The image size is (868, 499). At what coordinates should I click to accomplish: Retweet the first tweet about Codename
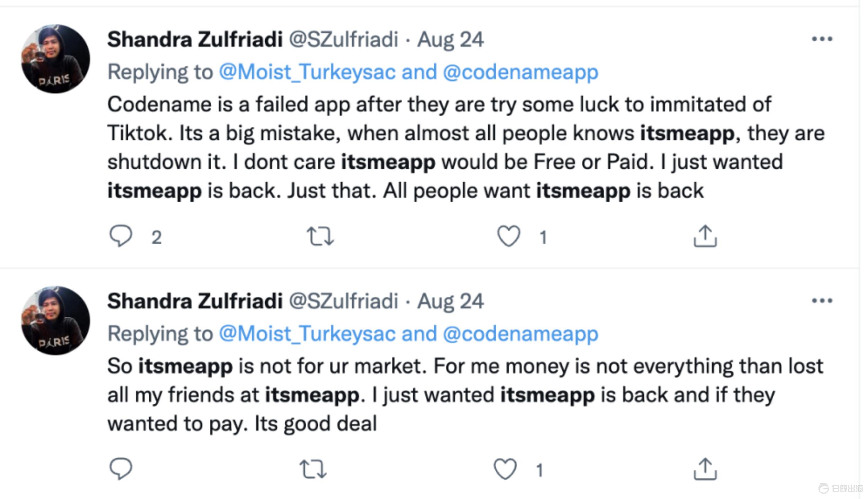pyautogui.click(x=320, y=236)
